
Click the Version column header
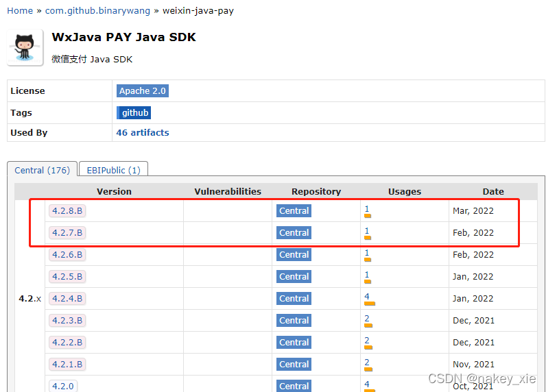tap(114, 192)
